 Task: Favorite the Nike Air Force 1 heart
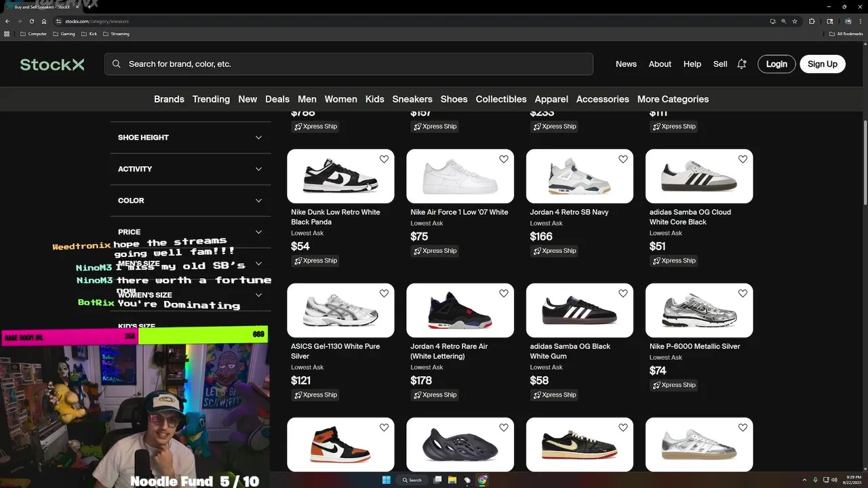tap(503, 159)
